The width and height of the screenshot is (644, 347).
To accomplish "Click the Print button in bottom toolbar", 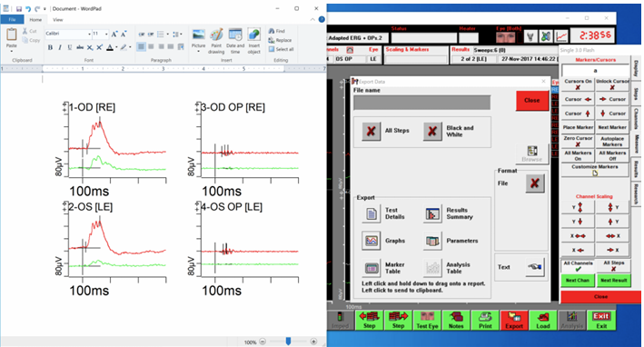I will 485,321.
